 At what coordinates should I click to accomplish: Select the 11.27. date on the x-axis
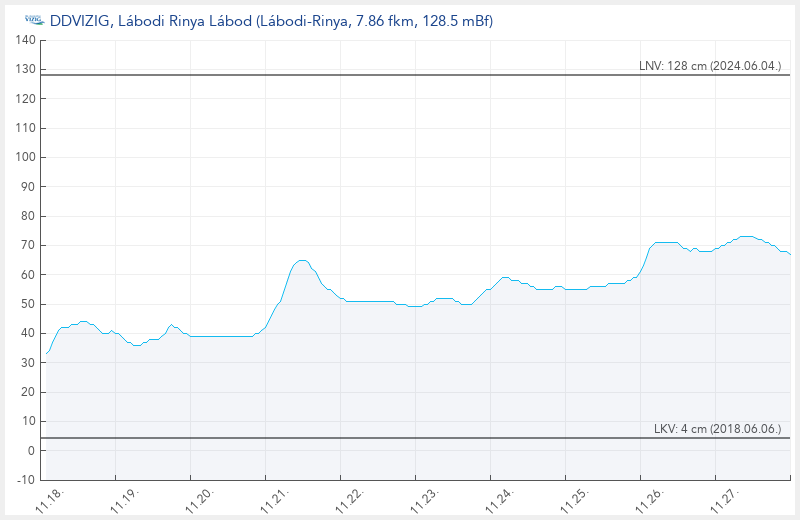coord(725,500)
